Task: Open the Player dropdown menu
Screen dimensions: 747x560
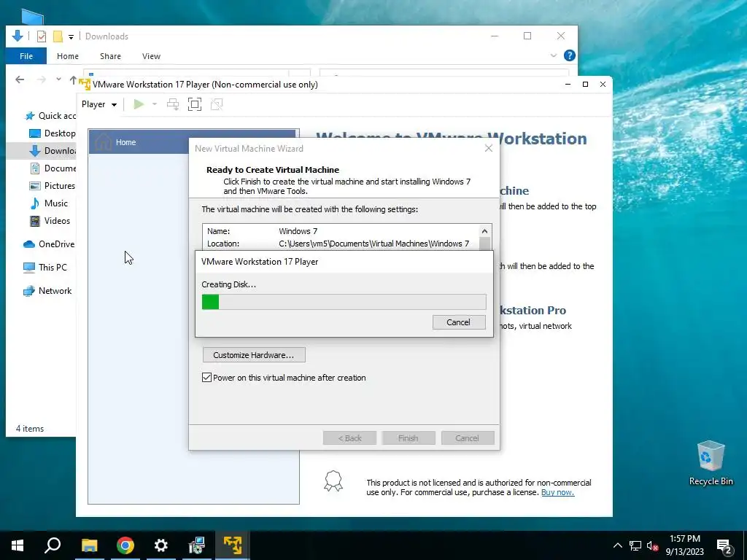Action: 99,104
